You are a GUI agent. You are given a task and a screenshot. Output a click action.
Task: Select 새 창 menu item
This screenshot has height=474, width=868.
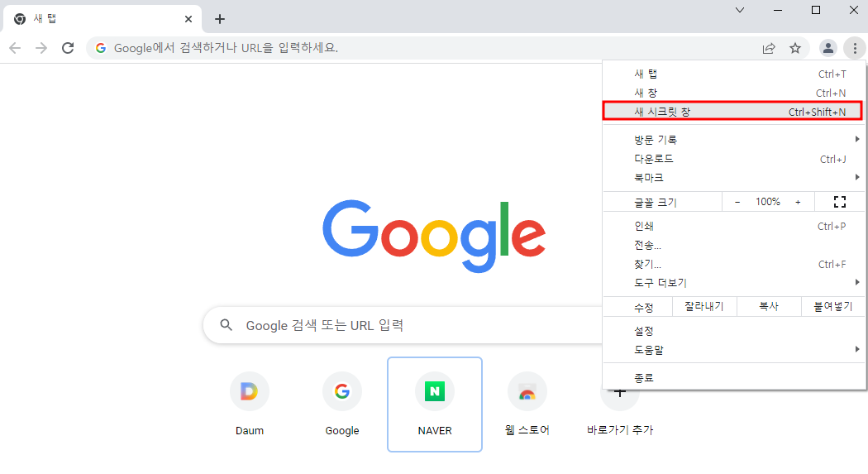tap(734, 93)
